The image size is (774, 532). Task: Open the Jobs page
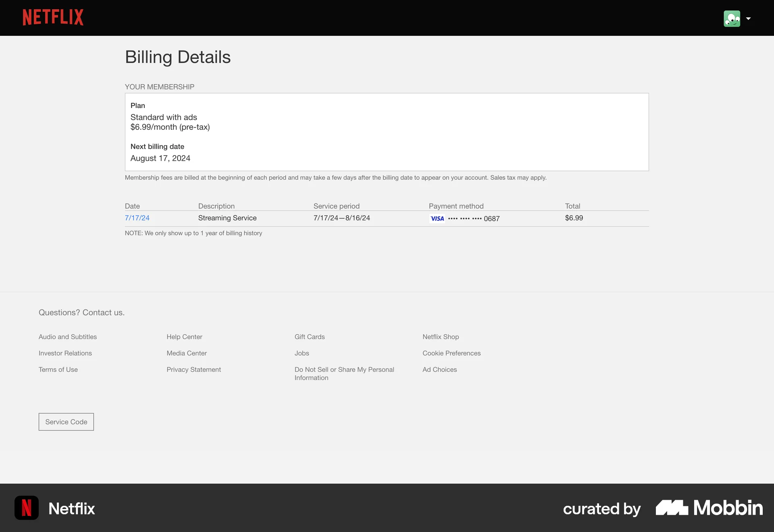[x=302, y=353]
